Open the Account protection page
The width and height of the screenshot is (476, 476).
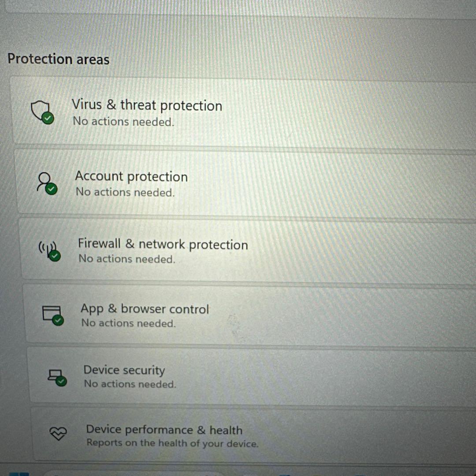coord(131,176)
